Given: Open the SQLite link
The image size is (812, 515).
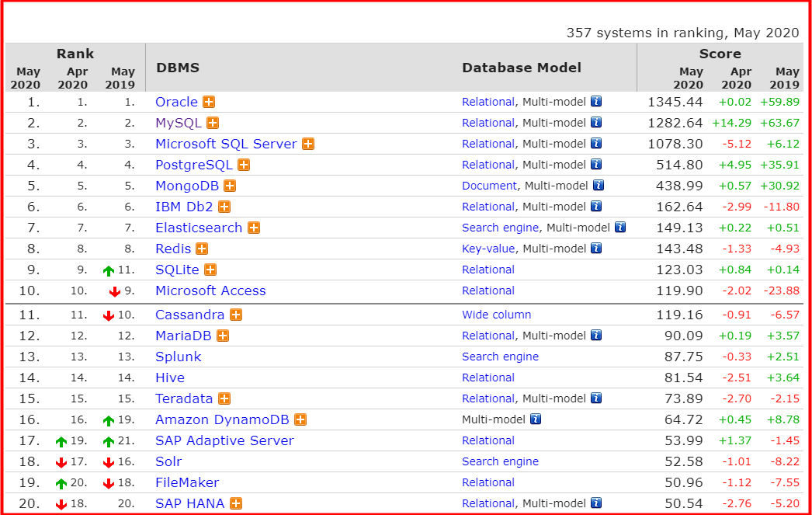Looking at the screenshot, I should pos(177,270).
